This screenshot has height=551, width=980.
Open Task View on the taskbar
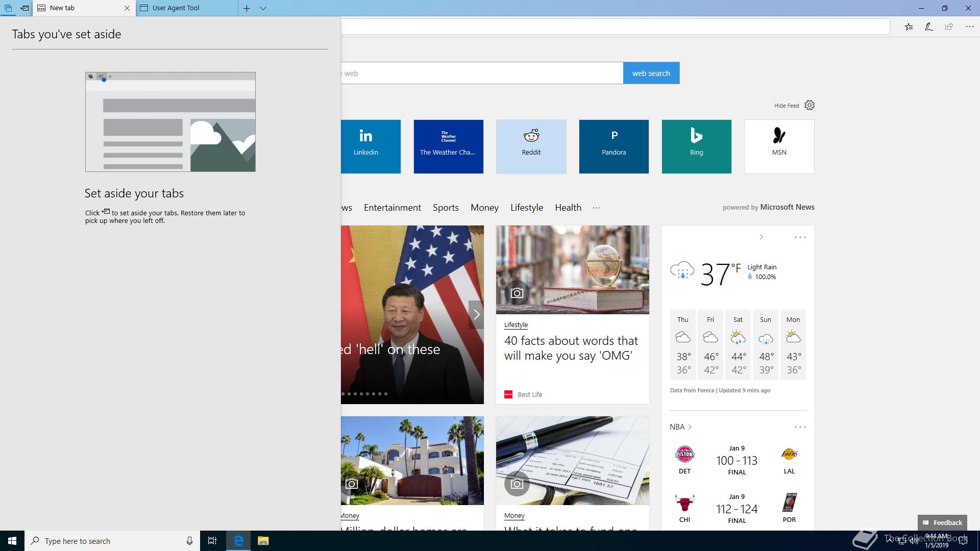point(212,541)
